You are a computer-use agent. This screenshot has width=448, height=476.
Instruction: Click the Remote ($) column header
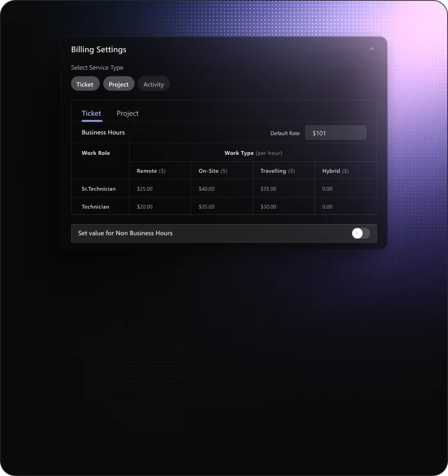click(151, 171)
